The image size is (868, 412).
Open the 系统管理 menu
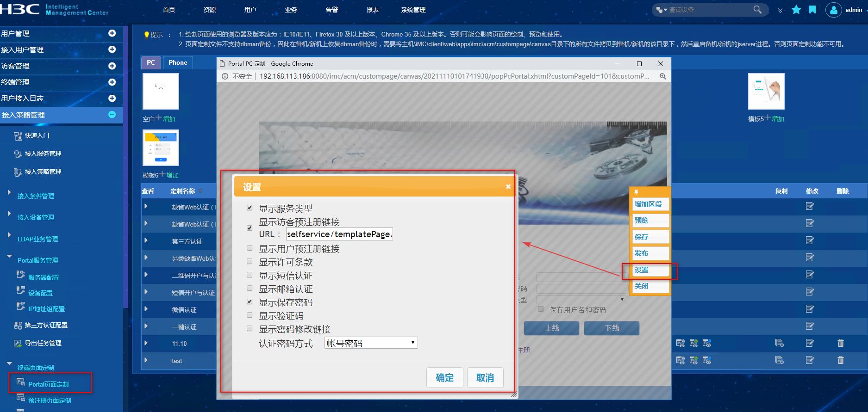413,10
